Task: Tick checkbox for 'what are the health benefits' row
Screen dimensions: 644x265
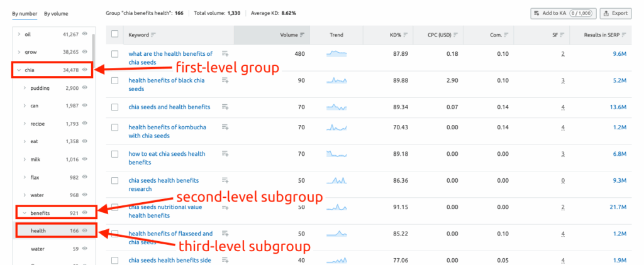Action: [114, 54]
